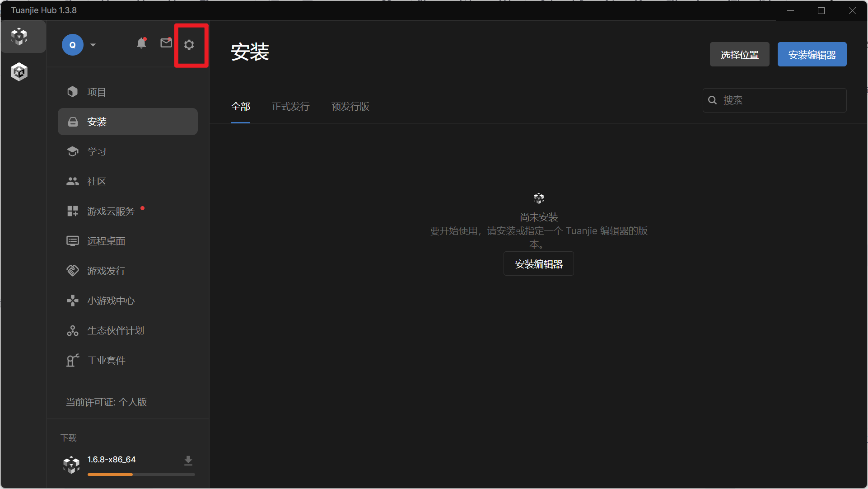This screenshot has width=868, height=489.
Task: Switch to the 预发行版 tab
Action: pyautogui.click(x=350, y=107)
